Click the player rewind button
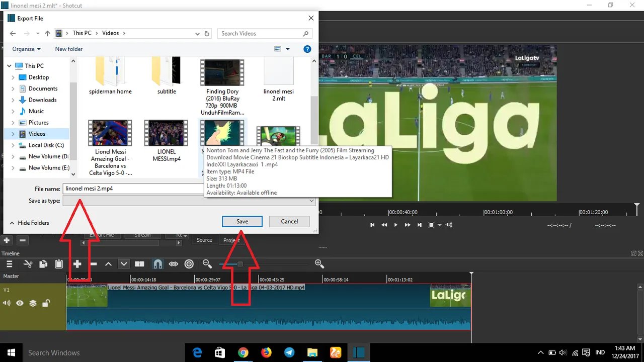The image size is (644, 362). click(x=384, y=225)
